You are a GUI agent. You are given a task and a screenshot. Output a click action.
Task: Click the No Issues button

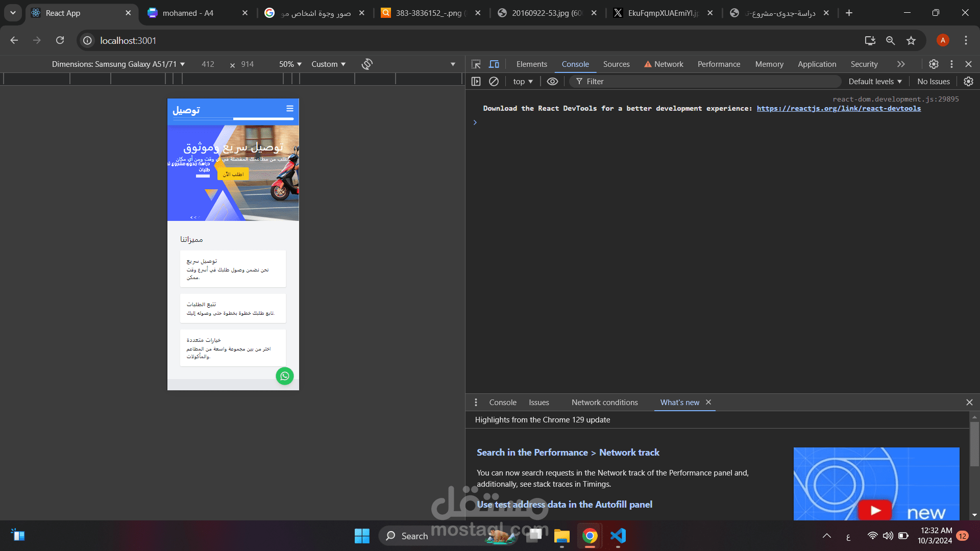(934, 82)
